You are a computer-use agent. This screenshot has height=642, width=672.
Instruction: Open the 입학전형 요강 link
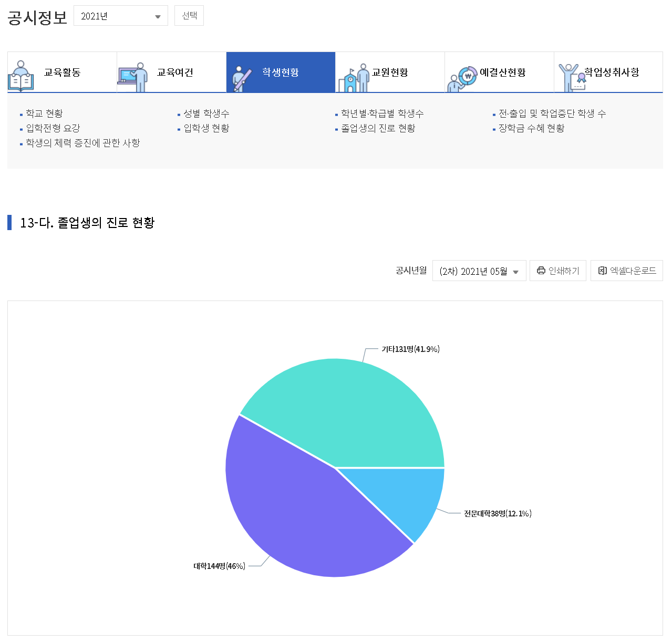coord(53,128)
